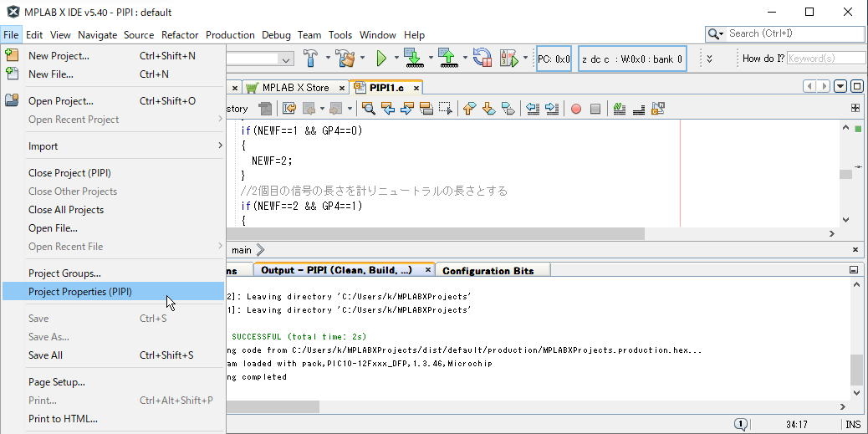Image resolution: width=868 pixels, height=434 pixels.
Task: Choose Close Project (PIPI)
Action: pyautogui.click(x=113, y=173)
